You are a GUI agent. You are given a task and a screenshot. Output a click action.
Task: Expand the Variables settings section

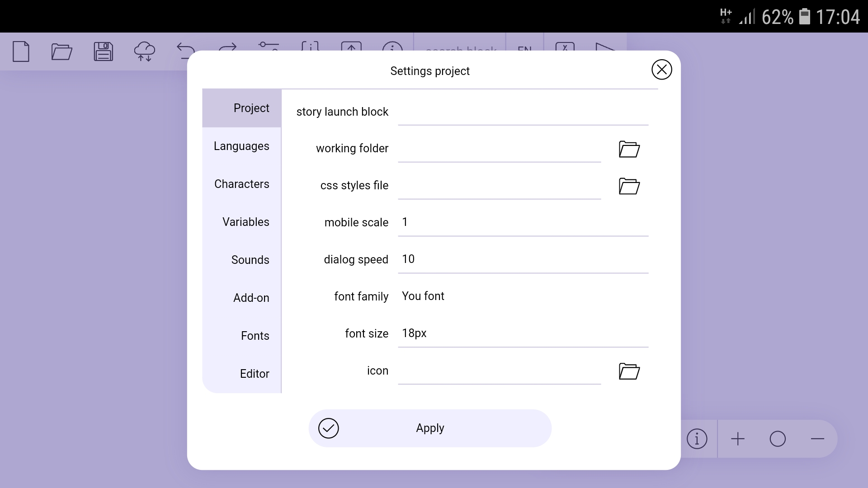pos(246,222)
